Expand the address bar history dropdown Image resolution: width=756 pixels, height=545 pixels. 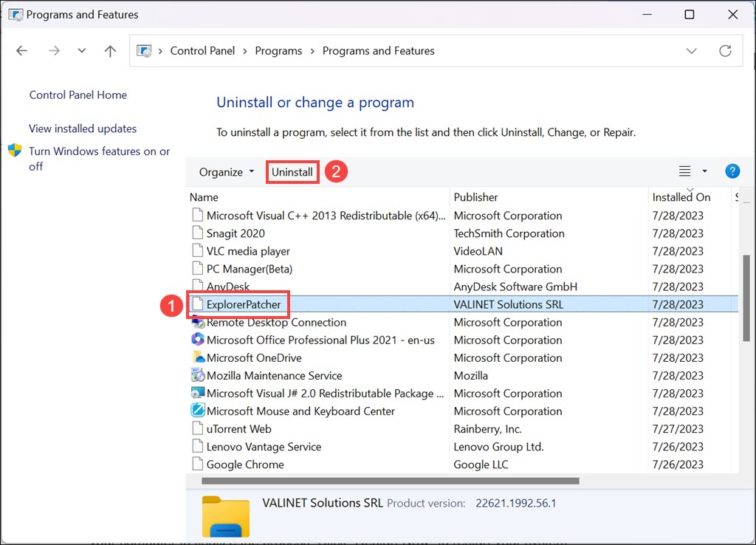691,51
